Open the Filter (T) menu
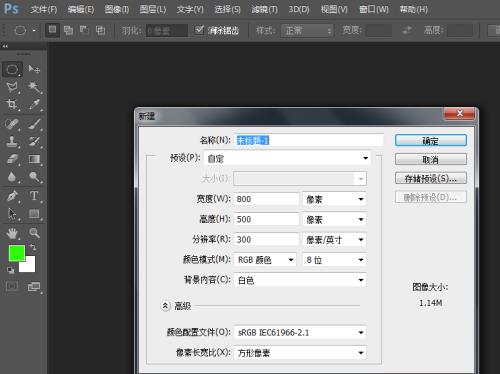 265,9
